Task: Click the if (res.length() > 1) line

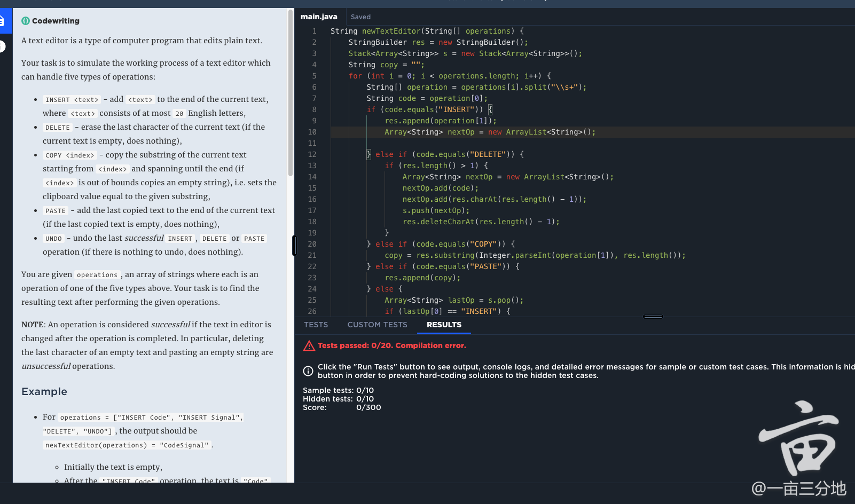Action: [436, 166]
